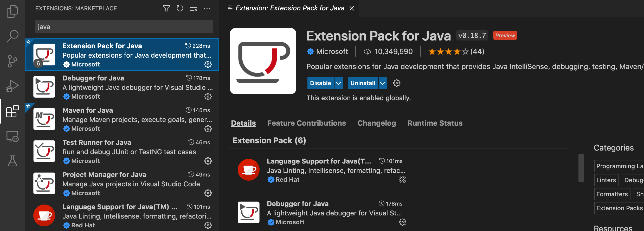This screenshot has height=231, width=644.
Task: Expand the Uninstall button dropdown arrow
Action: coord(383,83)
